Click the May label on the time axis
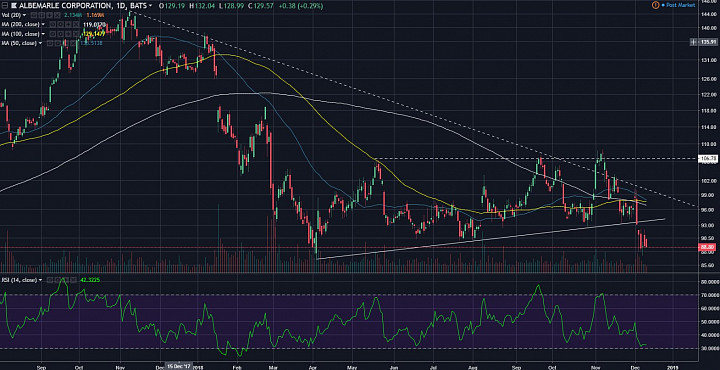The image size is (720, 370). coord(353,367)
